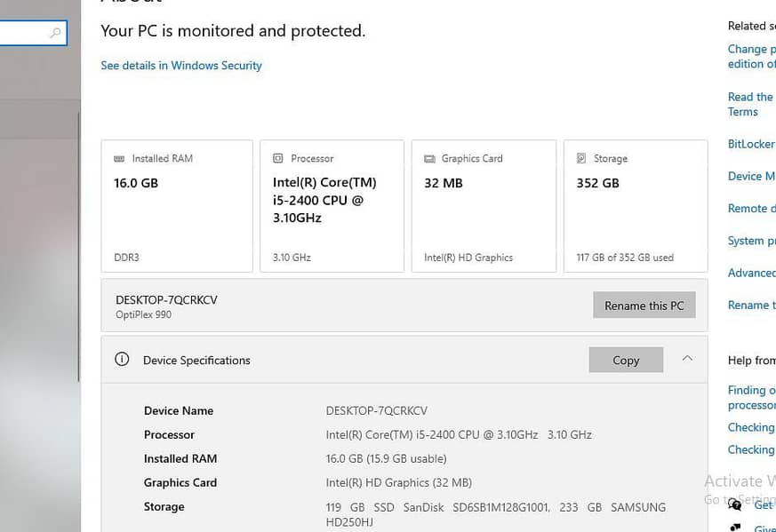
Task: Click the Settings search input field
Action: pos(33,33)
